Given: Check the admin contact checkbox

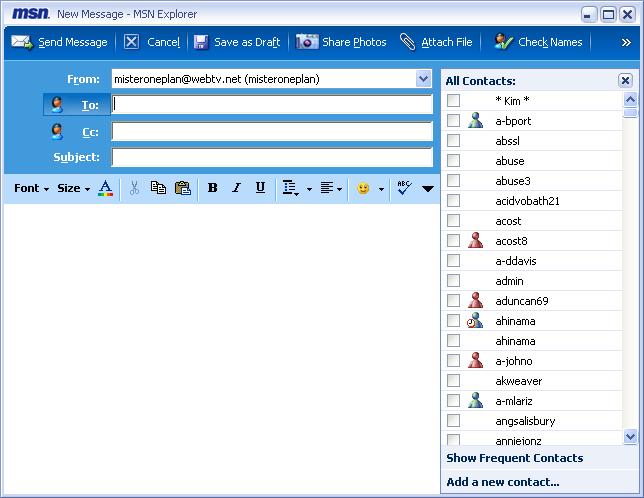Looking at the screenshot, I should click(x=453, y=281).
